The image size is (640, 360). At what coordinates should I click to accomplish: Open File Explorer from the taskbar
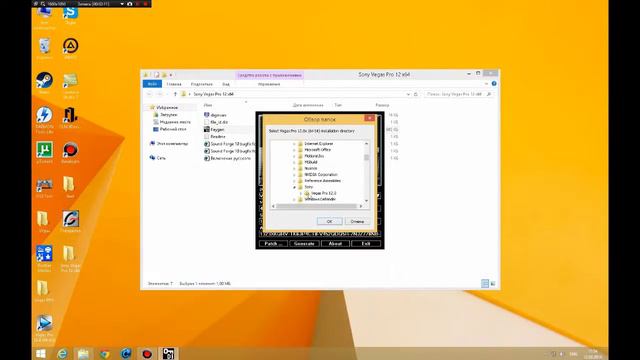[83, 353]
